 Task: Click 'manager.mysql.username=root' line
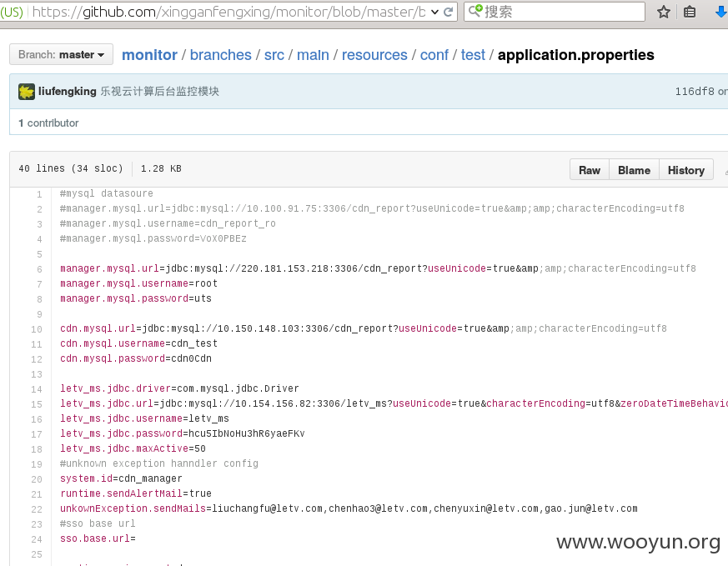tap(138, 283)
